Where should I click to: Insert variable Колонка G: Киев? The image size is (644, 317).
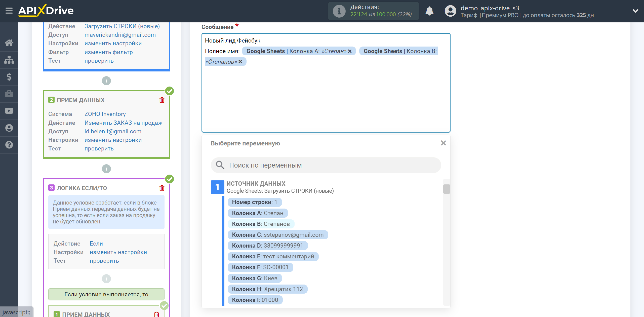[x=255, y=278]
